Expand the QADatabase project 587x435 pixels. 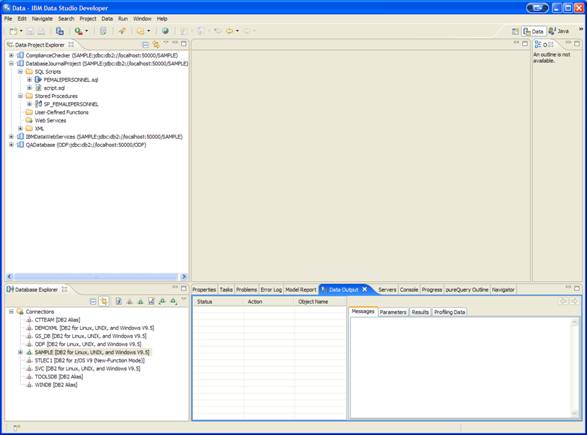pos(11,145)
